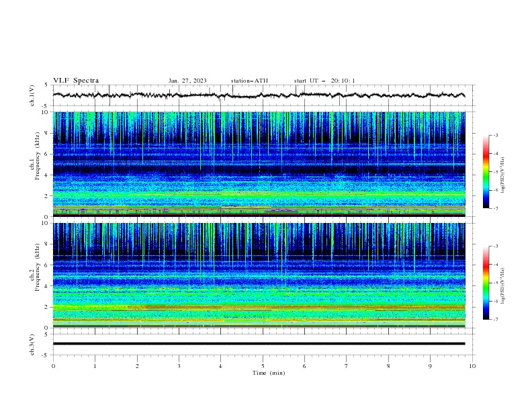Screen dimensions: 532x411
Task: Click time axis tick label '5'
Action: [x=263, y=366]
